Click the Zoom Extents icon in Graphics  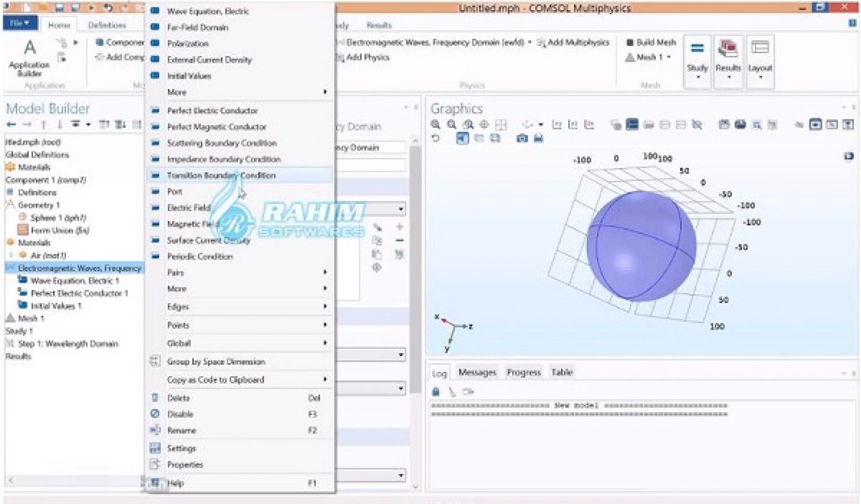pyautogui.click(x=484, y=124)
